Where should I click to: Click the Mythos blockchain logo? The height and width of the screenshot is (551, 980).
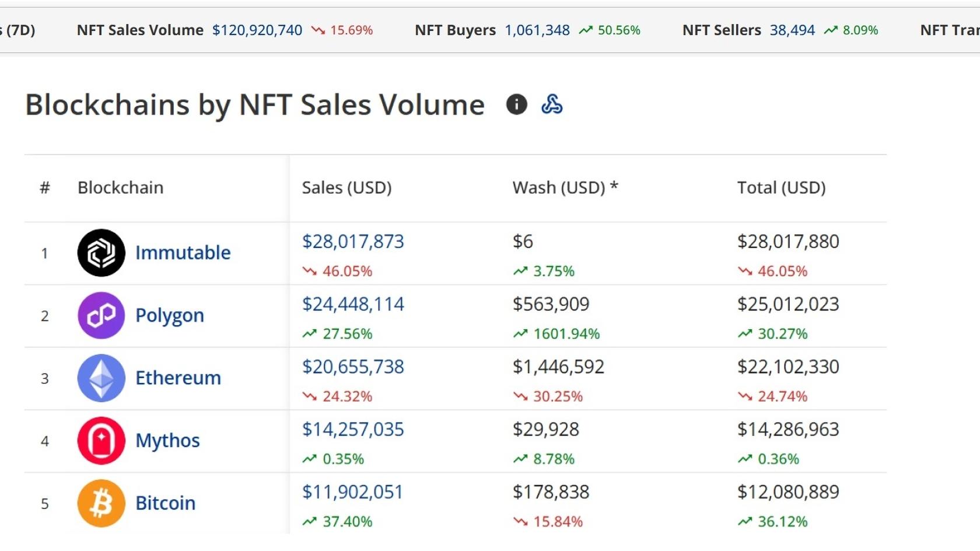pyautogui.click(x=101, y=441)
